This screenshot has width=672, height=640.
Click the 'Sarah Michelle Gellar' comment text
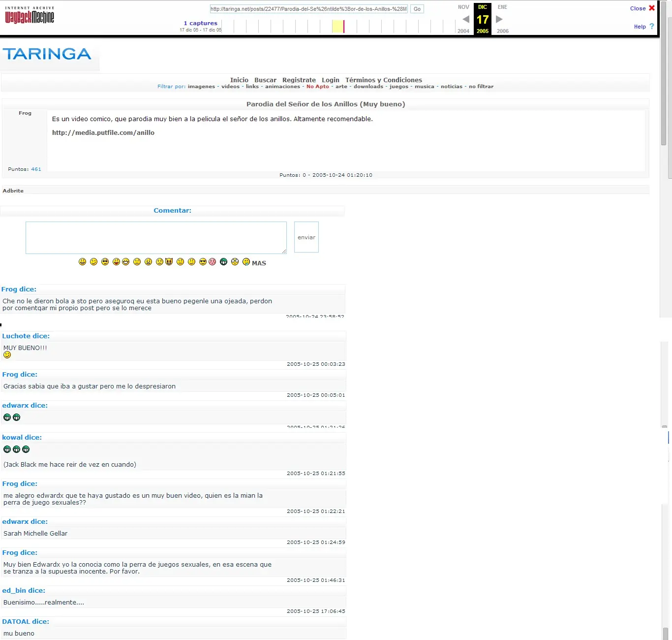35,533
